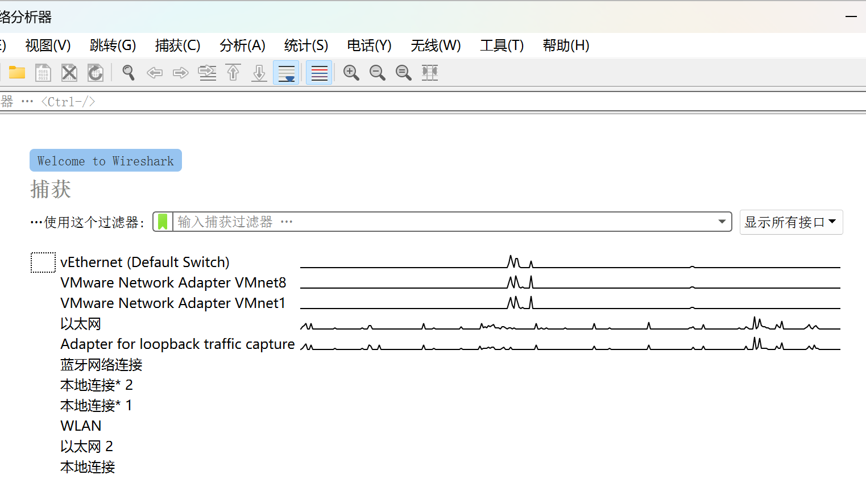Click the open capture file folder icon
This screenshot has height=504, width=866.
coord(17,73)
